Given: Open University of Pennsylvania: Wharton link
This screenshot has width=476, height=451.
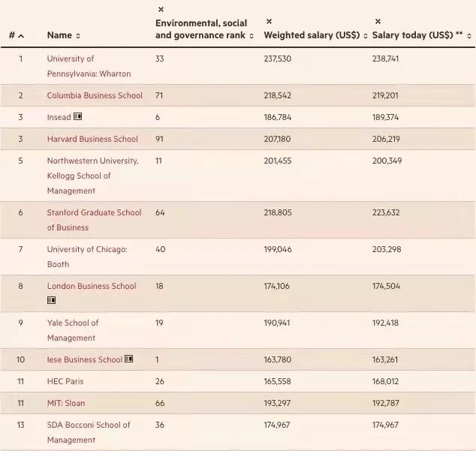Looking at the screenshot, I should 89,66.
